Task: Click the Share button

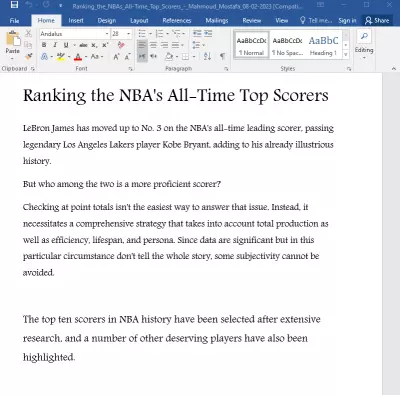Action: point(377,21)
